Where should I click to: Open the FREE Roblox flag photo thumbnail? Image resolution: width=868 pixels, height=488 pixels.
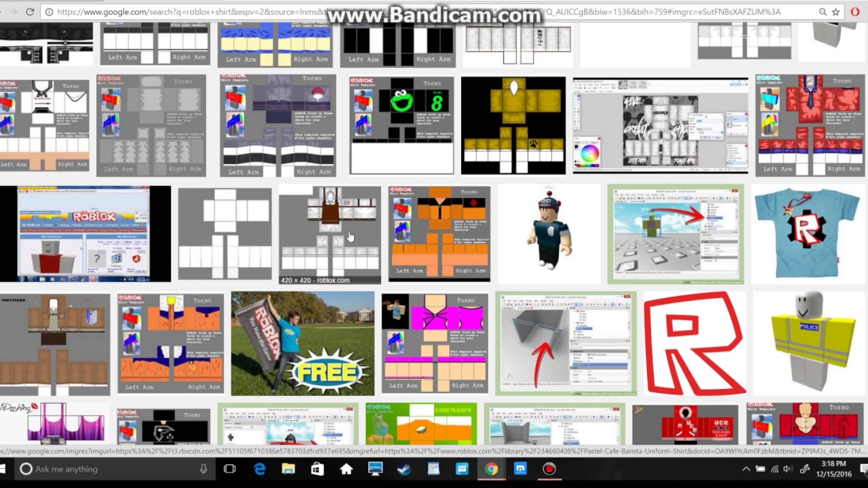pyautogui.click(x=302, y=343)
